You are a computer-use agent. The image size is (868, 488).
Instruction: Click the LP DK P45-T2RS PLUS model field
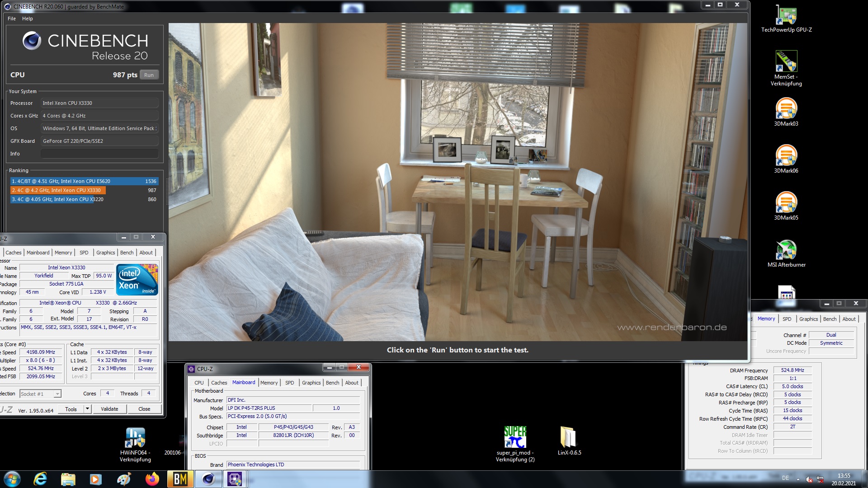click(269, 408)
